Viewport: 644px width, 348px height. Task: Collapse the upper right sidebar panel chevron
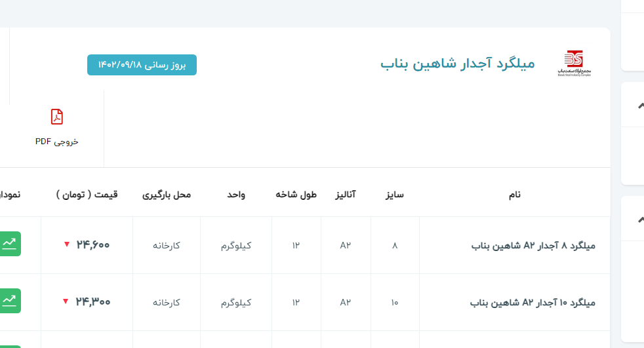click(640, 106)
